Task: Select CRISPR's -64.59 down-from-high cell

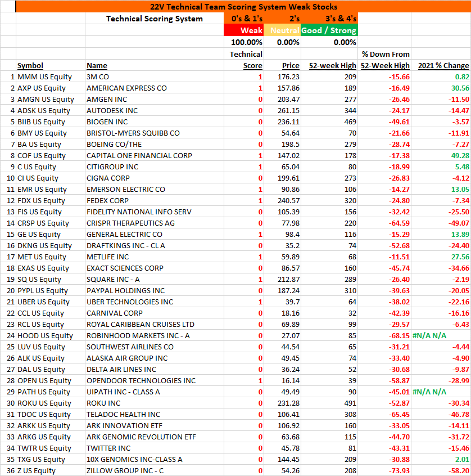Action: [384, 223]
